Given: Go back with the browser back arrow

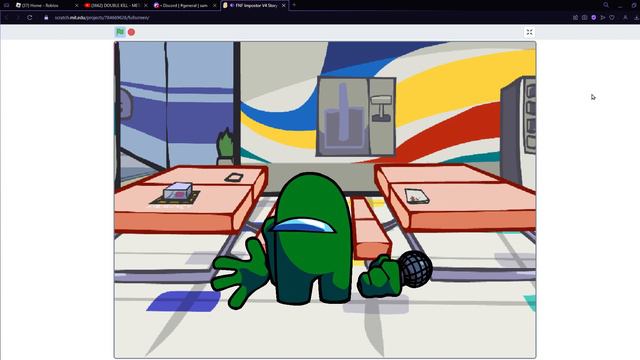Looking at the screenshot, I should (x=7, y=18).
